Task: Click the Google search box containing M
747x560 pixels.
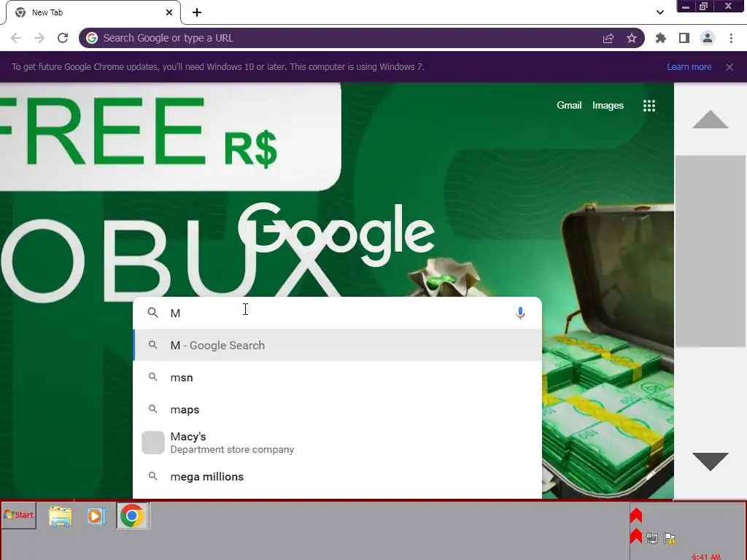Action: pos(337,313)
